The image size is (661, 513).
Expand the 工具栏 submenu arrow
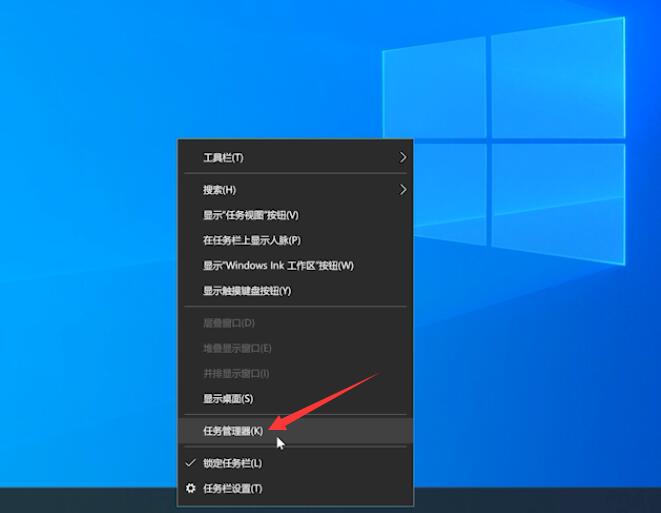(403, 157)
